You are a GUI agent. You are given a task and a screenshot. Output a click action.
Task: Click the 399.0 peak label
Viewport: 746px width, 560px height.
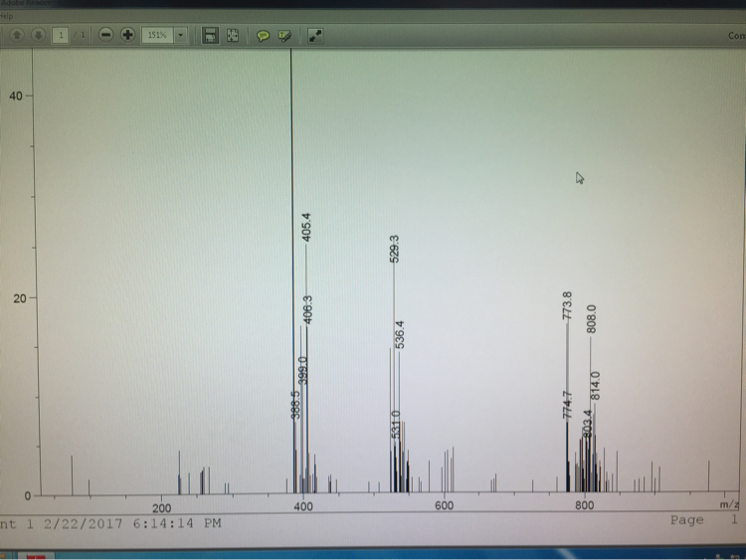302,370
